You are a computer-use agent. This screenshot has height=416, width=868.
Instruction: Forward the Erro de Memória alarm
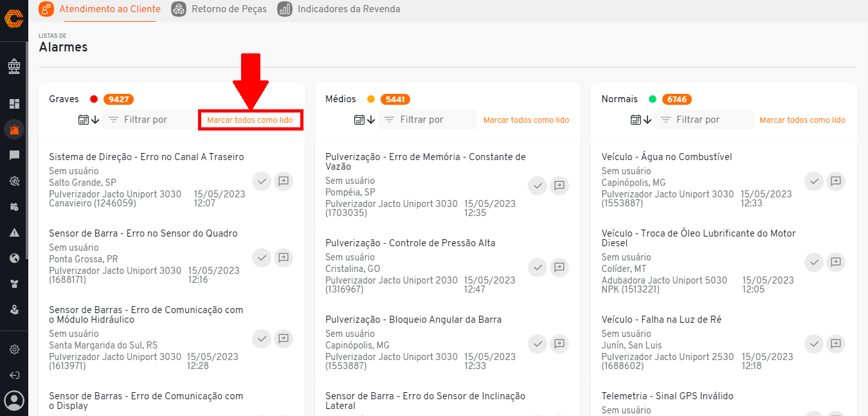[x=560, y=186]
